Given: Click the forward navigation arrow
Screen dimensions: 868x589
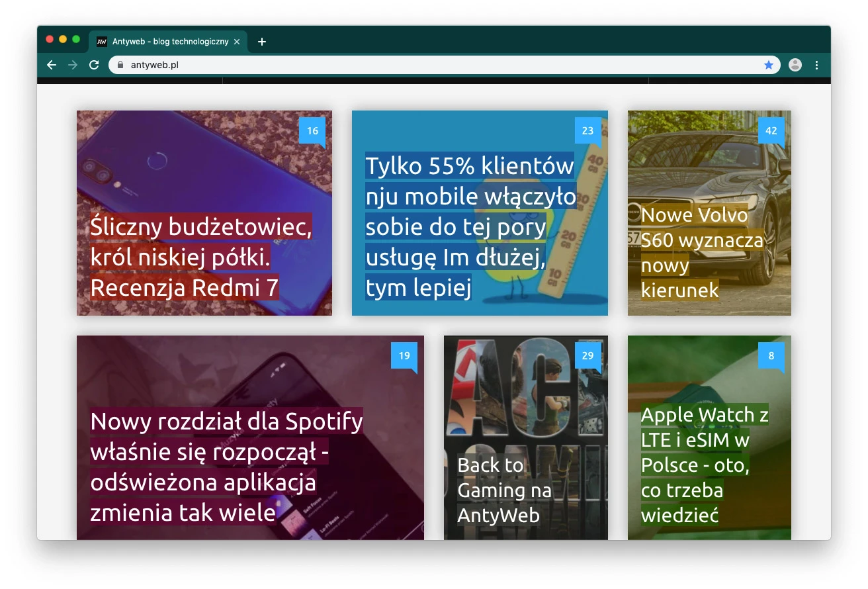Looking at the screenshot, I should click(x=73, y=65).
